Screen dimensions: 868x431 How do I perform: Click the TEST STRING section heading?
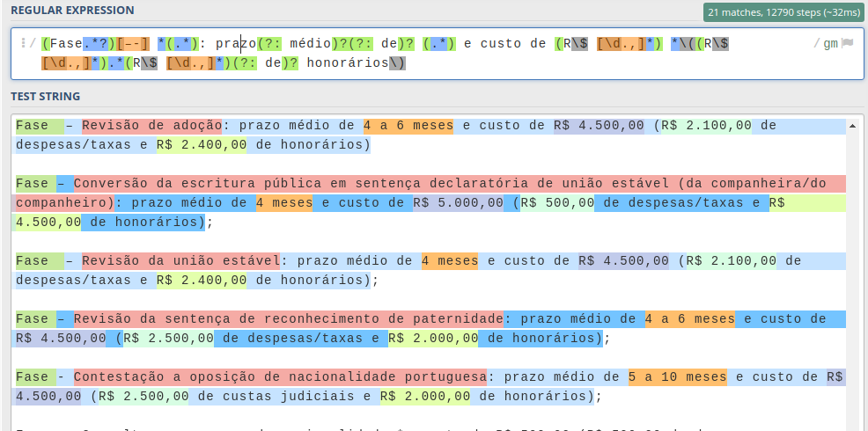tap(46, 96)
